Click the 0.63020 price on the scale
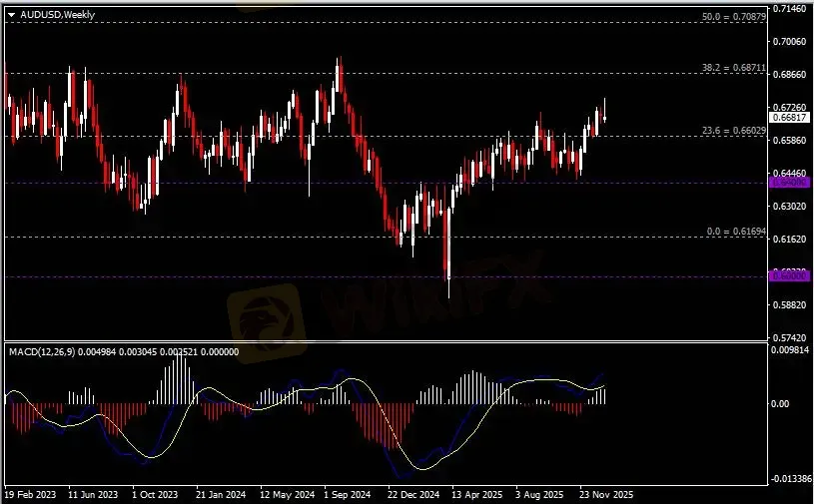 789,207
